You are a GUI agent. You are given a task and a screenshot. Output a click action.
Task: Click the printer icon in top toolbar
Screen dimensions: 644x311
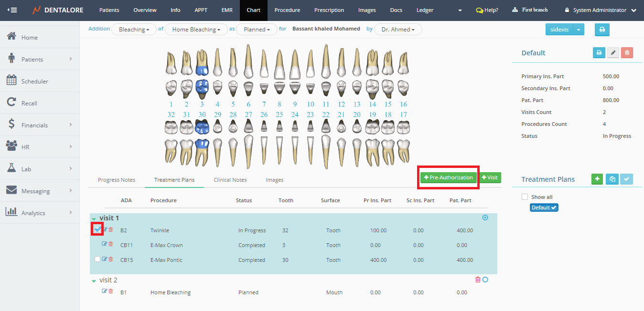[x=602, y=30]
